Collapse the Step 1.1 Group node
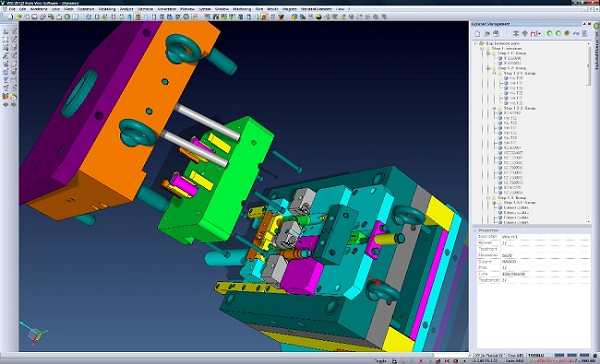The width and height of the screenshot is (600, 364). [x=488, y=53]
